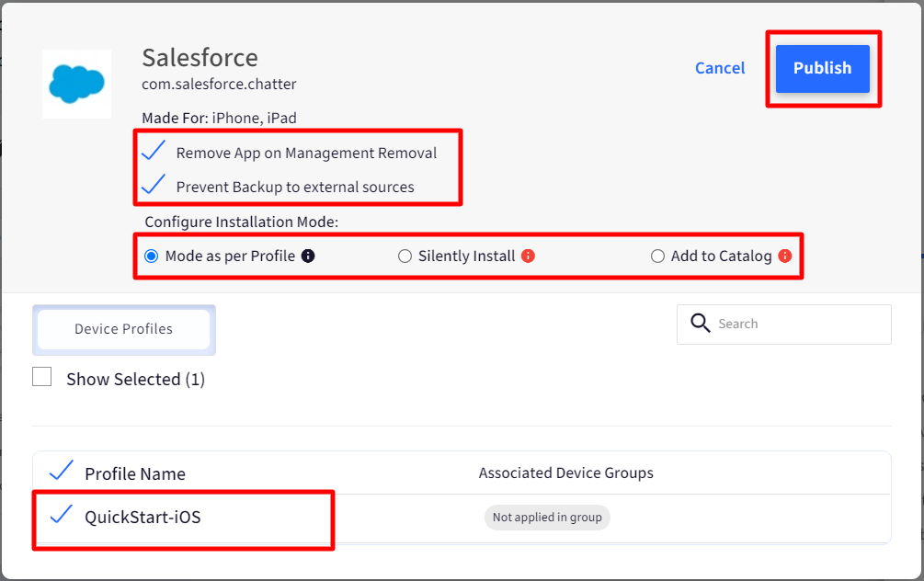Click the search magnifier icon
Image resolution: width=924 pixels, height=581 pixels.
[700, 324]
